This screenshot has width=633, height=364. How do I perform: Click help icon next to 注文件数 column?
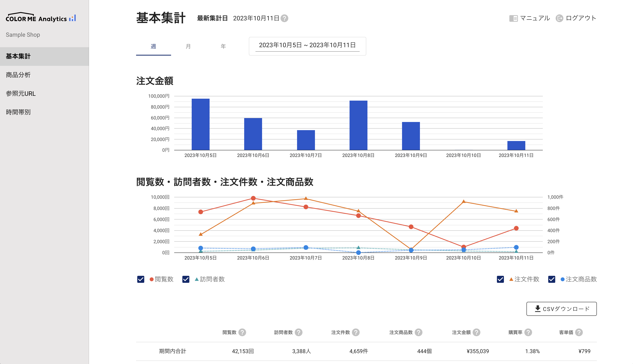coord(356,332)
